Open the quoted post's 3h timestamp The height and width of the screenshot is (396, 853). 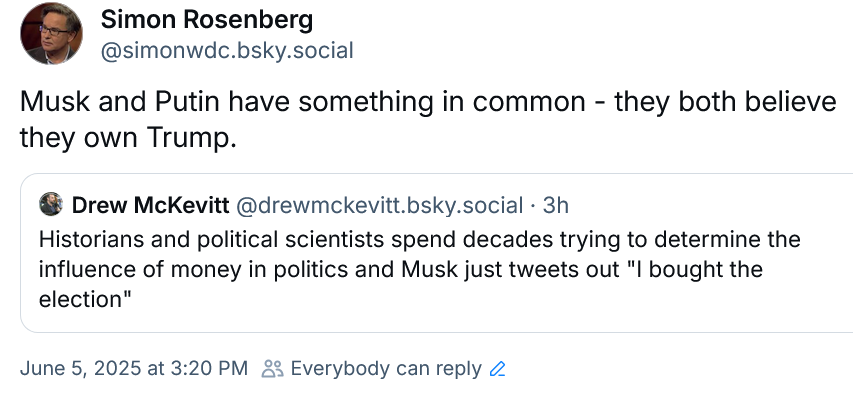pyautogui.click(x=556, y=206)
